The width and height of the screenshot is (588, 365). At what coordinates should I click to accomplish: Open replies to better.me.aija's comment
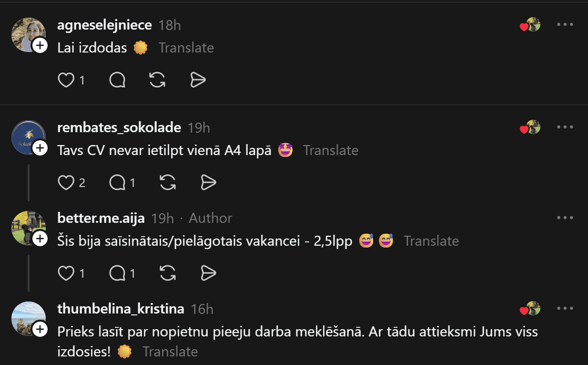[x=117, y=273]
